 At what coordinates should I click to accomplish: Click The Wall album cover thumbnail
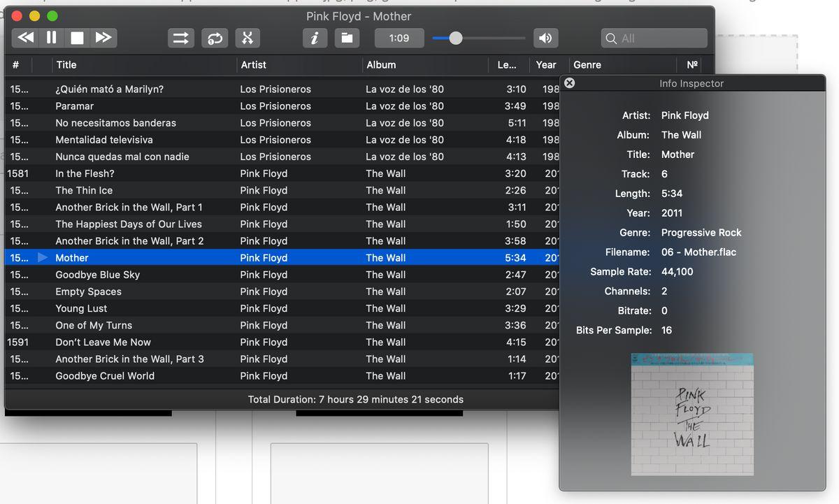click(692, 414)
